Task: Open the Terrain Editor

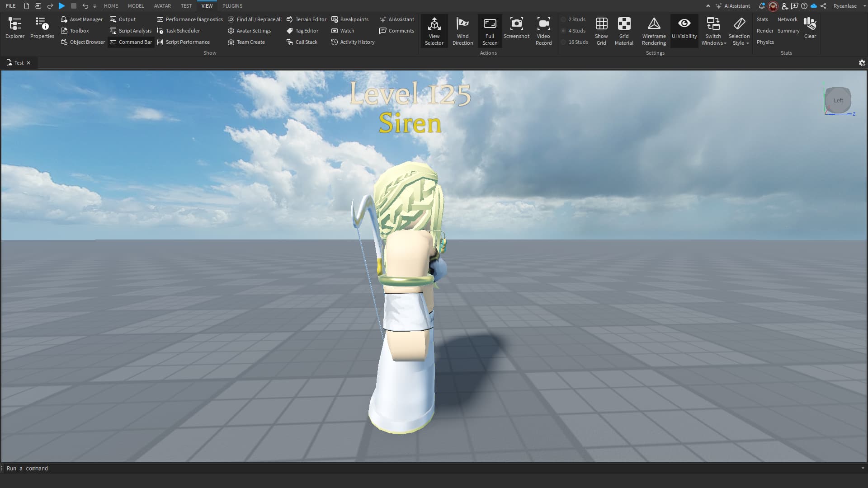Action: click(307, 19)
